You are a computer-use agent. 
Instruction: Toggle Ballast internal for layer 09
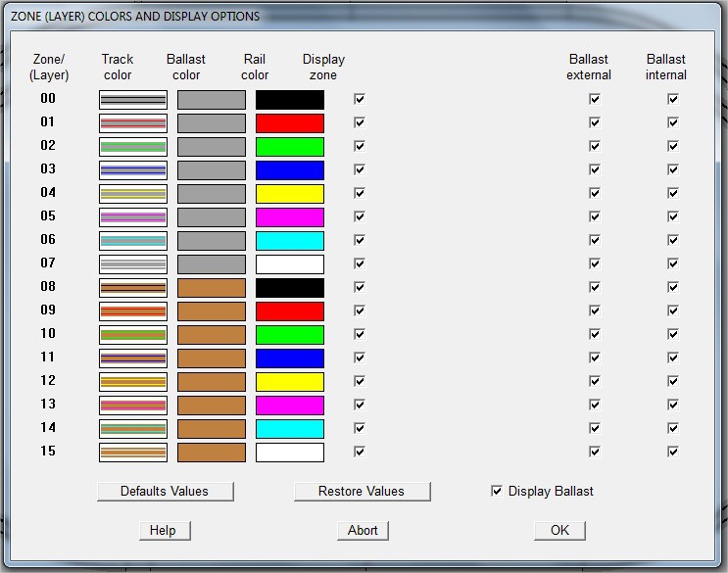click(673, 310)
